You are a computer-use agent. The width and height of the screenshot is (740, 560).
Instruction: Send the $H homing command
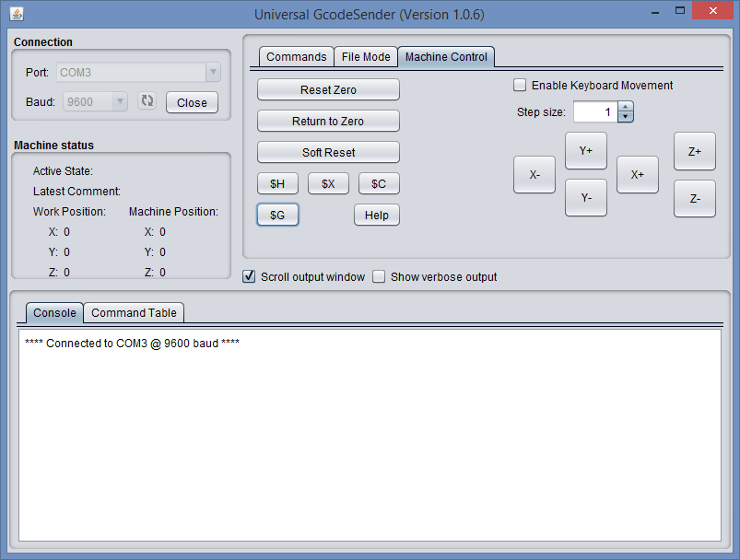[277, 184]
